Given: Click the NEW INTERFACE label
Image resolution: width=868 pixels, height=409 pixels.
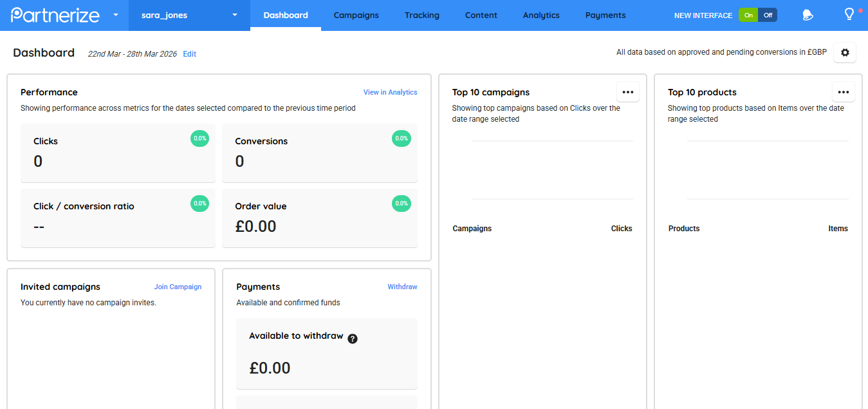Looking at the screenshot, I should point(703,15).
